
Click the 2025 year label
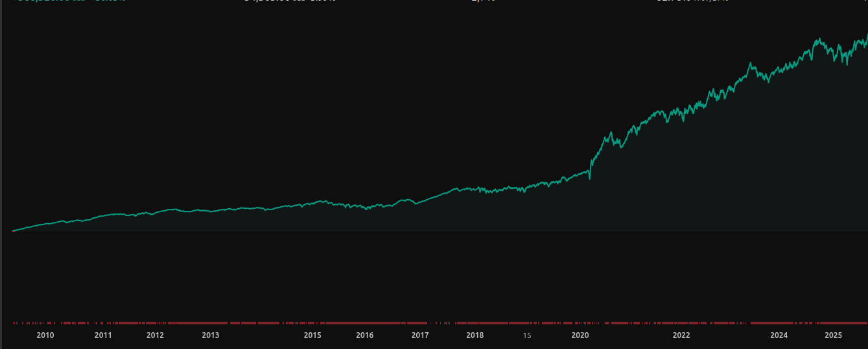click(x=833, y=335)
